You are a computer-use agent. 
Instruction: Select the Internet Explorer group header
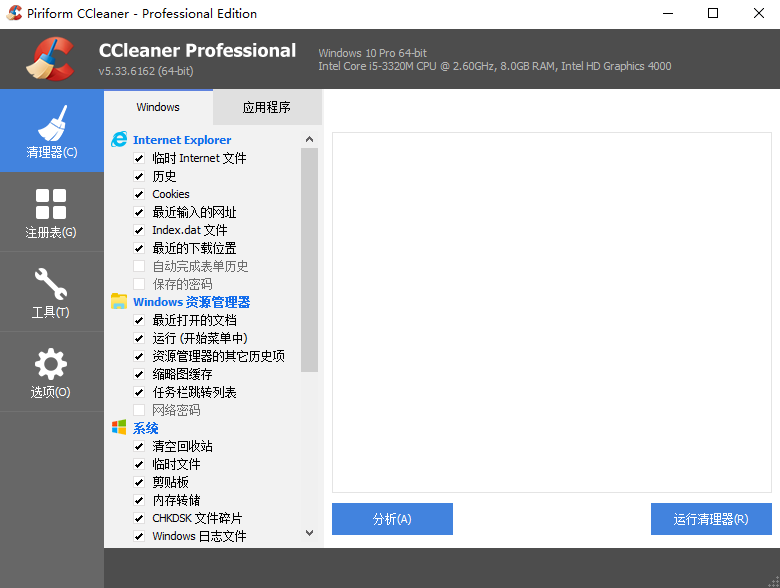[x=182, y=140]
